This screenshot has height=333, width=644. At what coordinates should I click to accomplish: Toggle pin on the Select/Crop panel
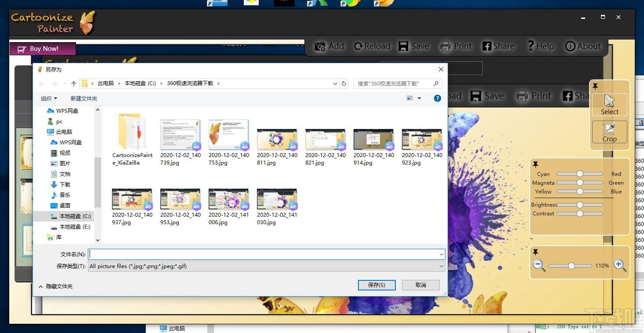click(x=595, y=86)
